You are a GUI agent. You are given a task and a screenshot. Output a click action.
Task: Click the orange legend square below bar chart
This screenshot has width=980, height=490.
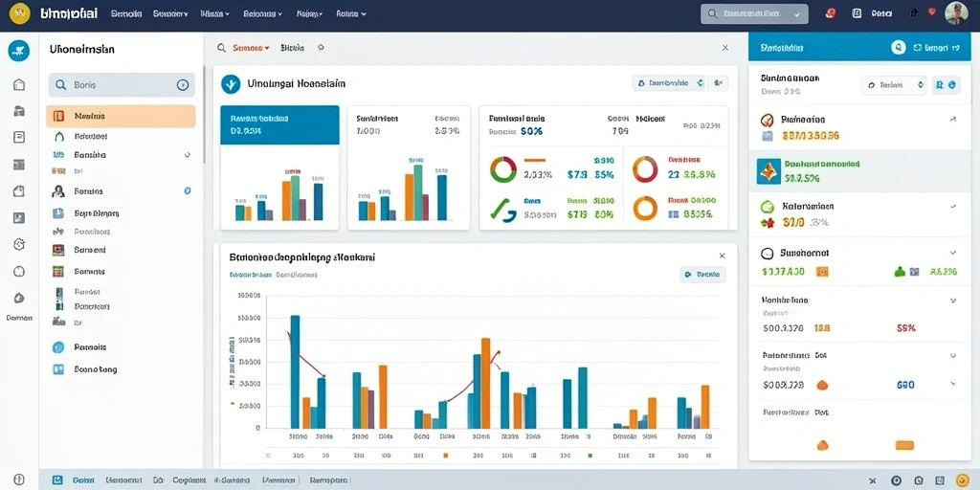tap(445, 456)
